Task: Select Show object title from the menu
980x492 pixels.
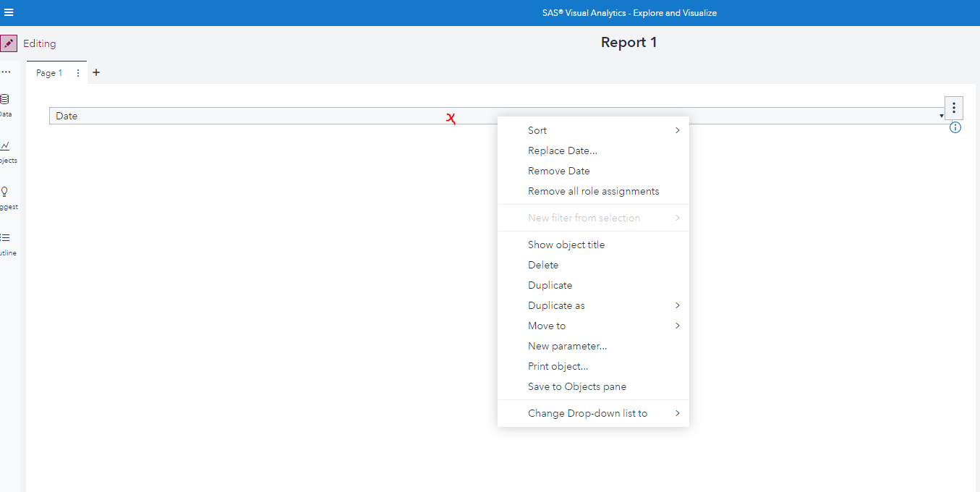Action: coord(566,244)
